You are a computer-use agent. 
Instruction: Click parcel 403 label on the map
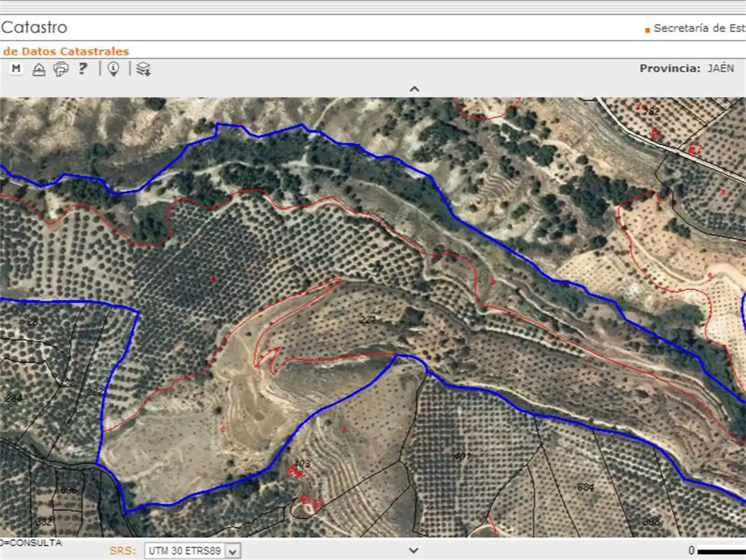pos(302,463)
